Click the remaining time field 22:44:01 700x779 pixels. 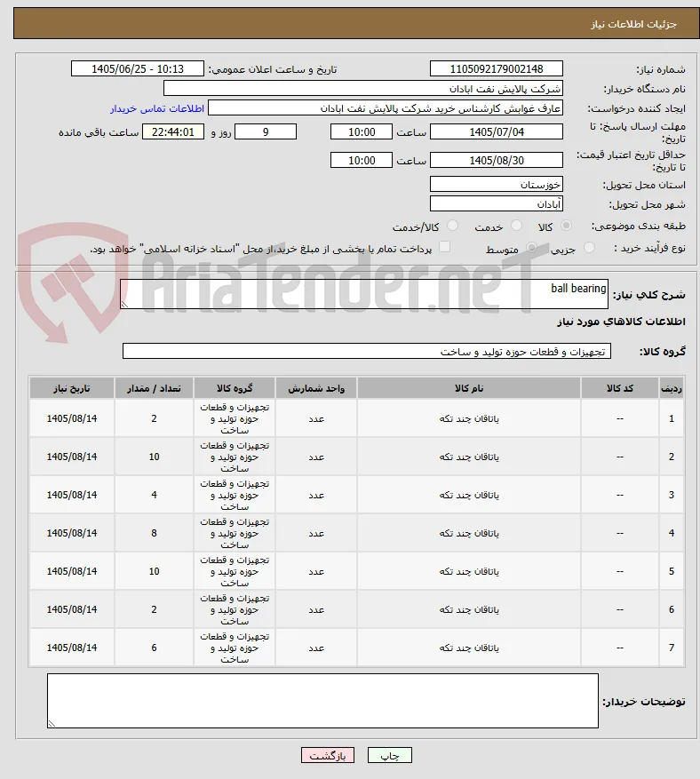click(173, 131)
